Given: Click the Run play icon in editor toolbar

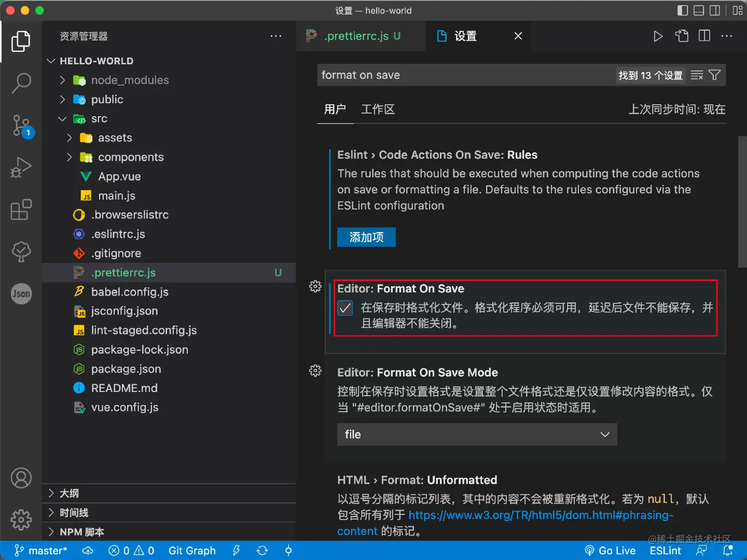Looking at the screenshot, I should [x=658, y=36].
